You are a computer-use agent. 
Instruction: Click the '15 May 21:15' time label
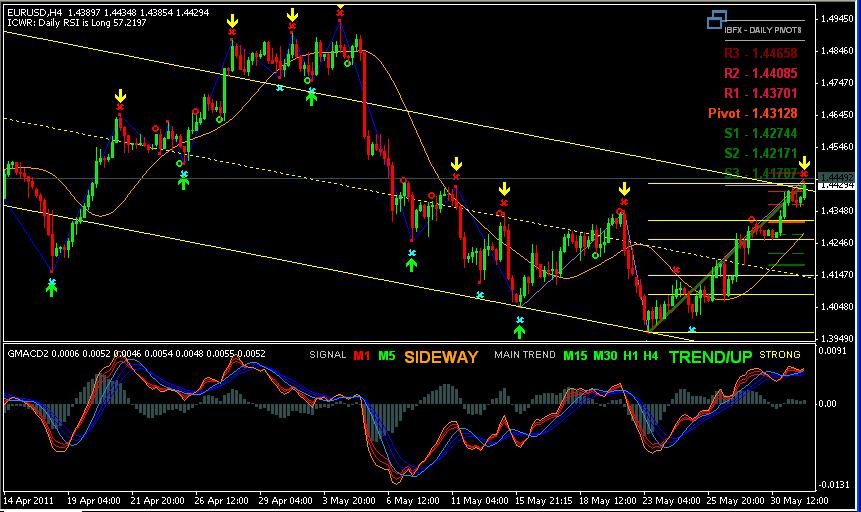[x=544, y=500]
